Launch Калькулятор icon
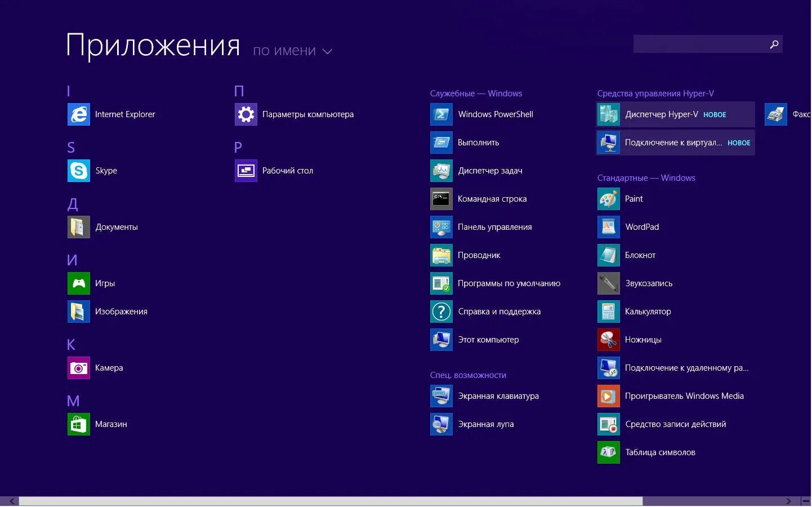This screenshot has width=812, height=507. tap(609, 312)
